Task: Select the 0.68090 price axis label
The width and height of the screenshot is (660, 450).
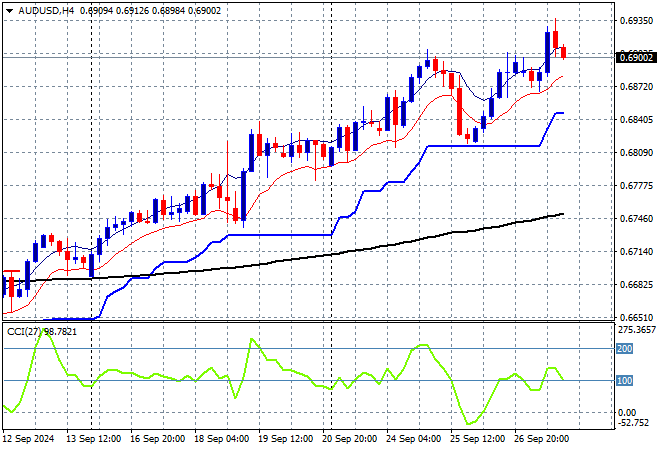Action: point(636,153)
